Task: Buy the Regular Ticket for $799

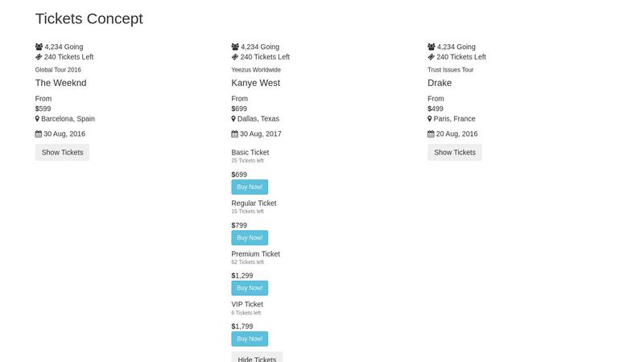Action: click(x=250, y=237)
